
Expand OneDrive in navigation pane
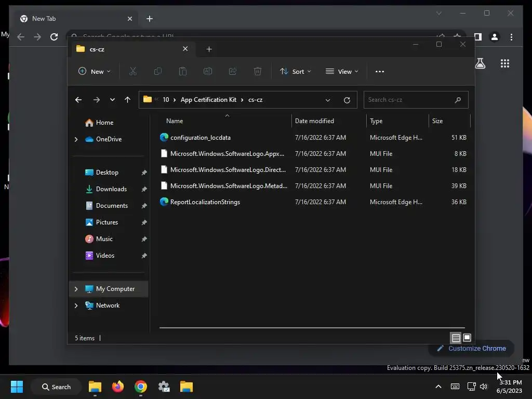(x=76, y=139)
